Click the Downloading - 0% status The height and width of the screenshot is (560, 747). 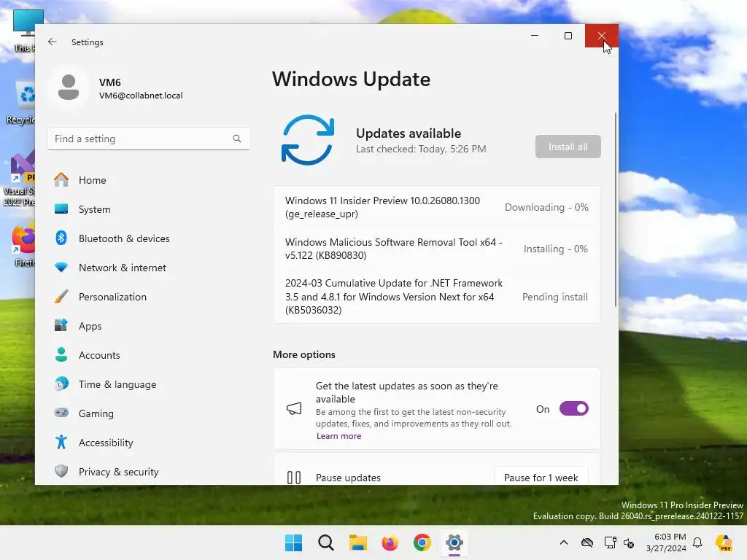coord(546,207)
